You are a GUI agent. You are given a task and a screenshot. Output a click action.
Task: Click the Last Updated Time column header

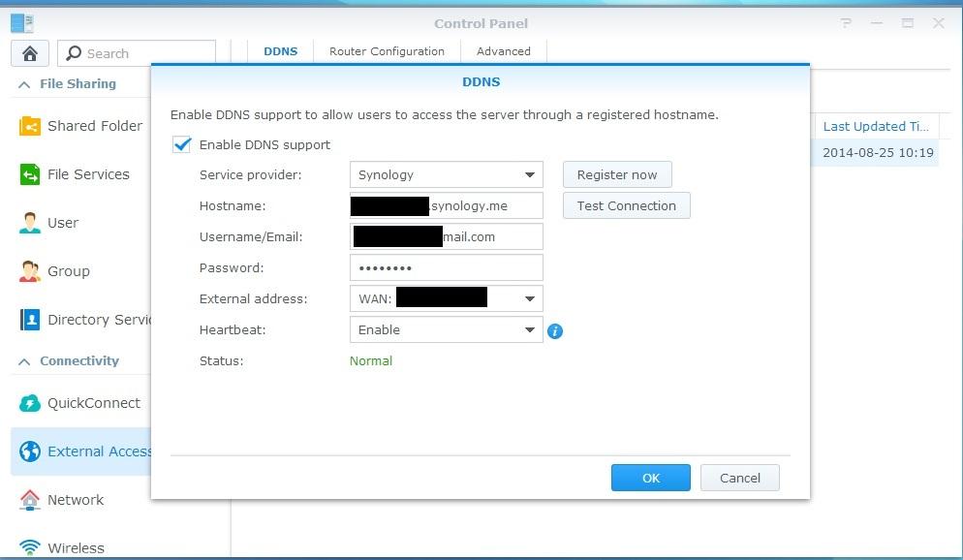875,127
